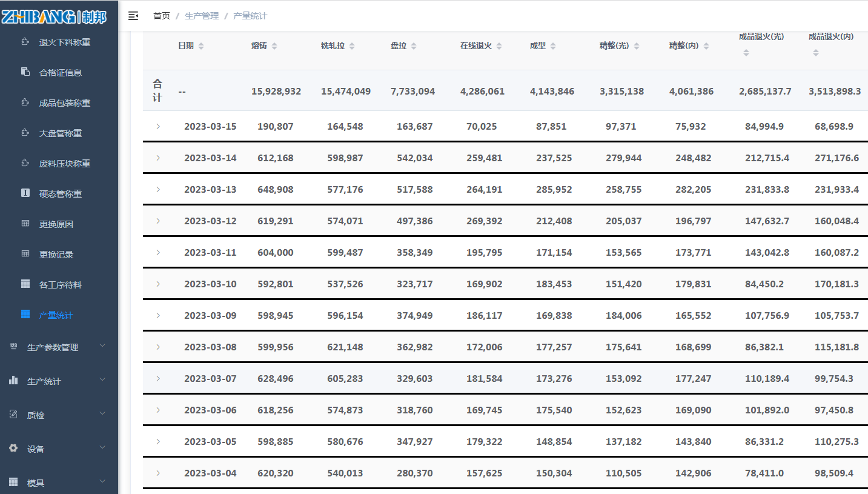Screen dimensions: 868x494
Task: Expand the 2023-03-15 row details
Action: [x=158, y=127]
